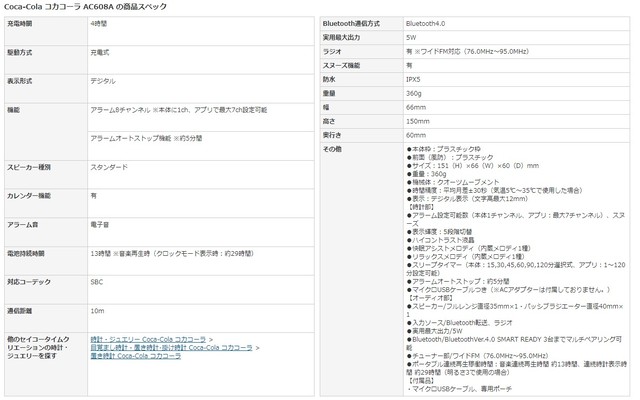
Task: Click the IPX5 waterproof value
Action: pyautogui.click(x=413, y=79)
